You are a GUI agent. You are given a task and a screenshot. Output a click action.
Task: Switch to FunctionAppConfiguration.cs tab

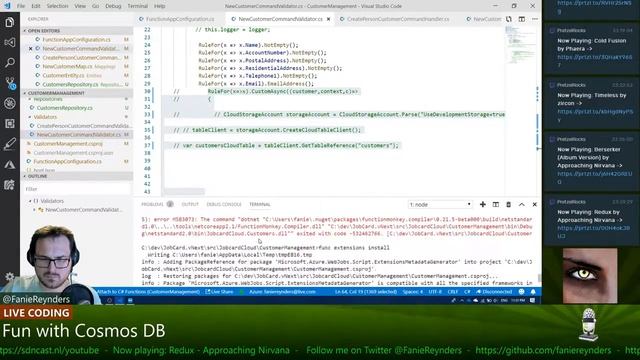pos(179,19)
